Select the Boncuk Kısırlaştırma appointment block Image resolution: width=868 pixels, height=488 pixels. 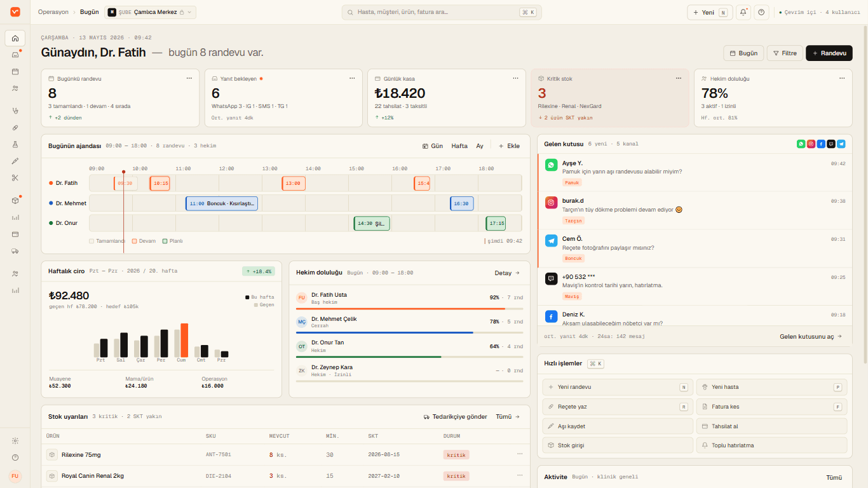pos(222,204)
